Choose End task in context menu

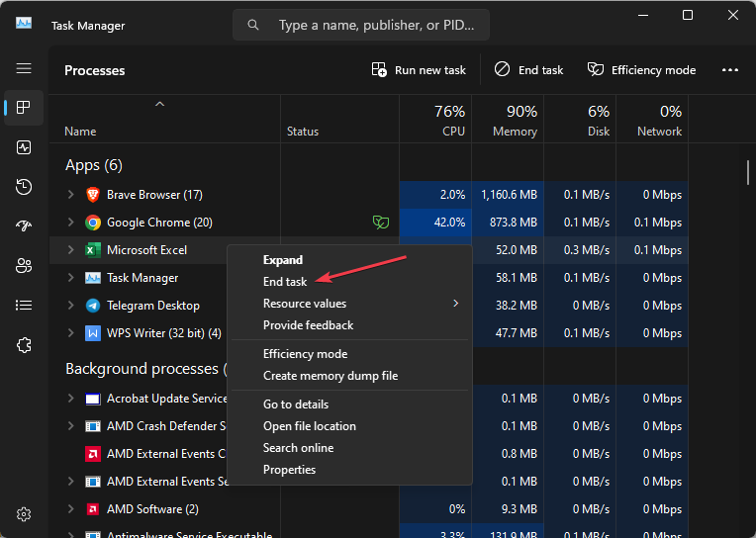point(285,282)
